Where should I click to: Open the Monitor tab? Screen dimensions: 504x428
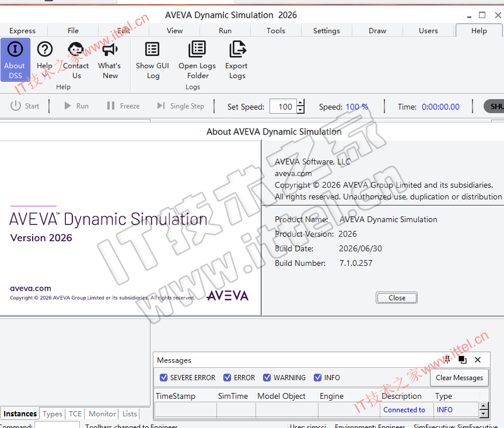(102, 414)
